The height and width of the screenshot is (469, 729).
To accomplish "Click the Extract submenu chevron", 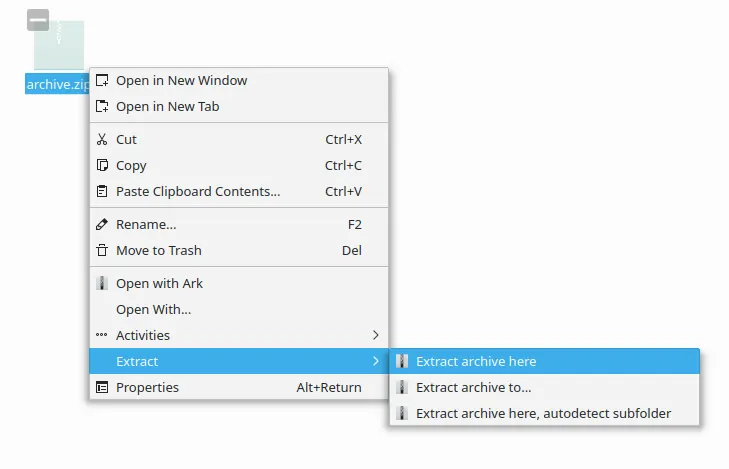I will tap(376, 361).
